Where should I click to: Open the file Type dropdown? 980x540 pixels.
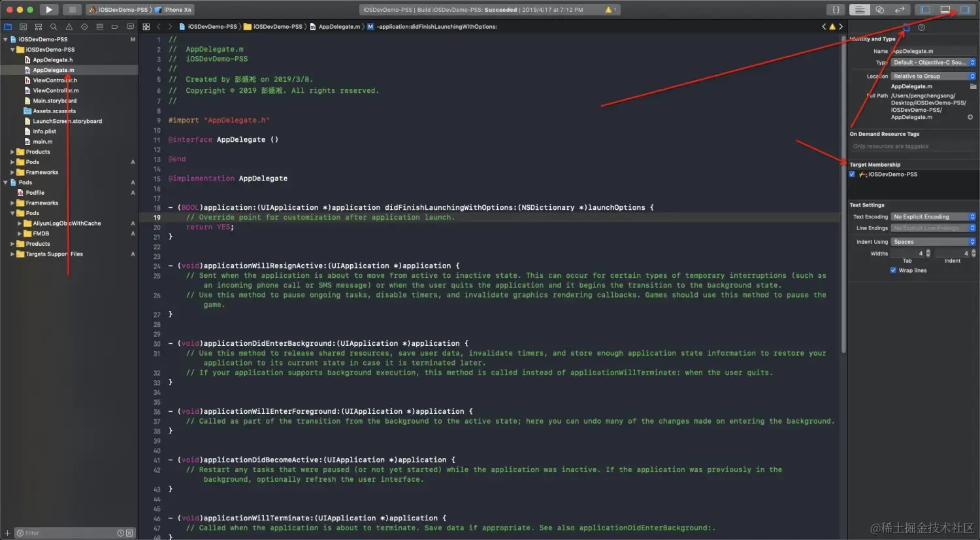934,63
